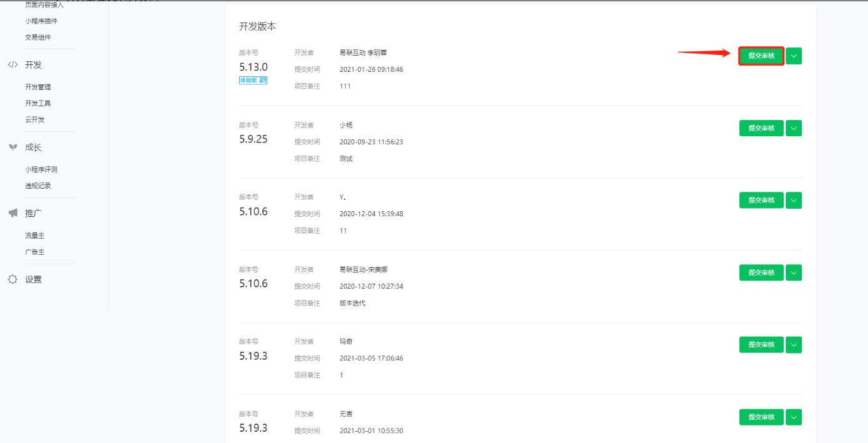Click the QR code icon beside 体验版

(x=263, y=80)
